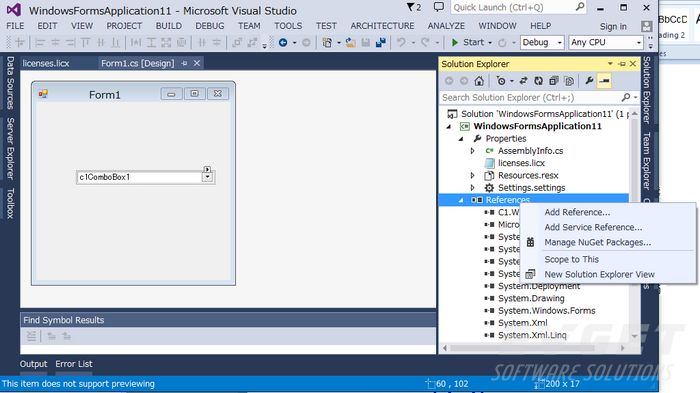The height and width of the screenshot is (393, 700).
Task: Click the Solution Explorer horizontal scrollbar
Action: point(533,348)
